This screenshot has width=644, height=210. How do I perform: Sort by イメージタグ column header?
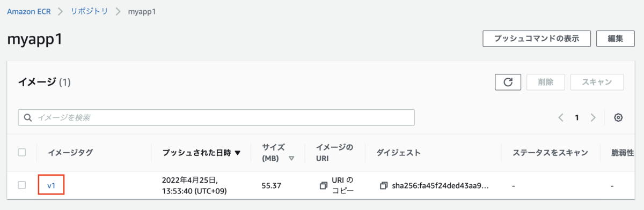[70, 153]
